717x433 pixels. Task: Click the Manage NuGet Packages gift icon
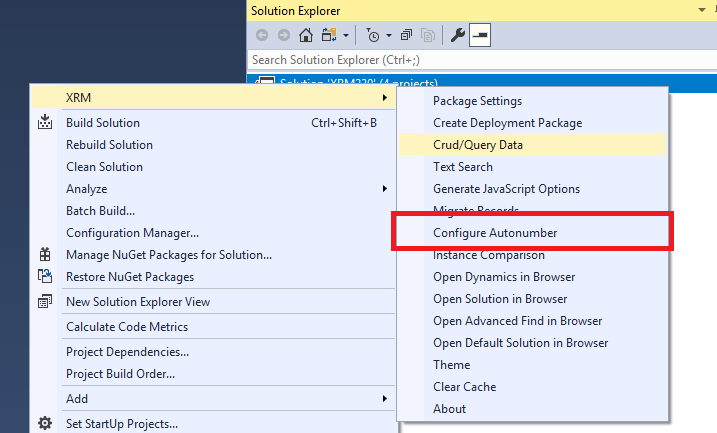(x=45, y=255)
